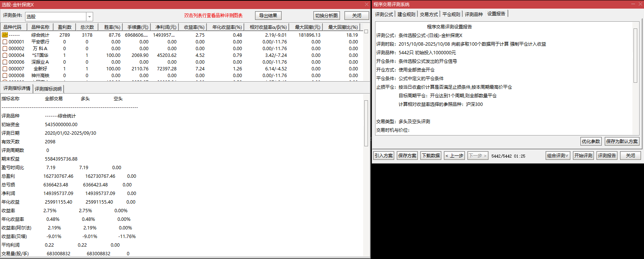
Task: Click the 优化参数 button
Action: tap(591, 141)
